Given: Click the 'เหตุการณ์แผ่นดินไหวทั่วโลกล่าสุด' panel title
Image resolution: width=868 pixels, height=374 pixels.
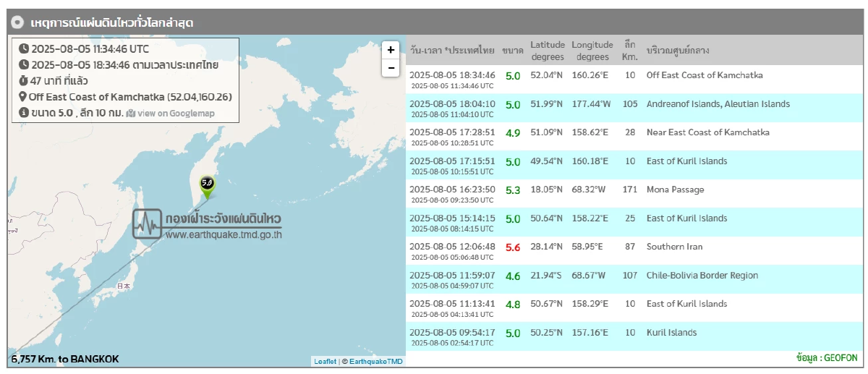Looking at the screenshot, I should click(112, 22).
